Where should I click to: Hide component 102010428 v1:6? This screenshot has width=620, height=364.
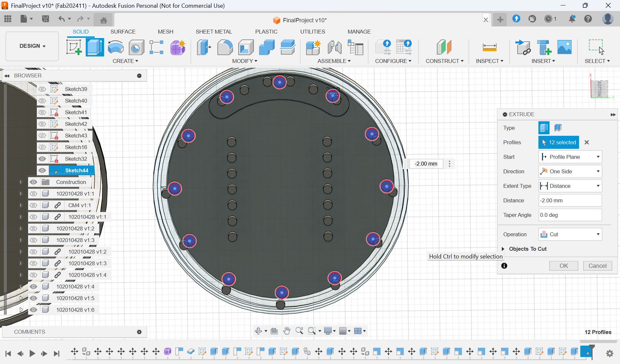point(33,310)
